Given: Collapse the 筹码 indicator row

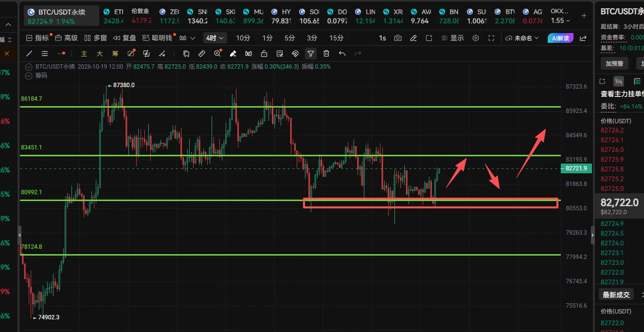Looking at the screenshot, I should 28,75.
